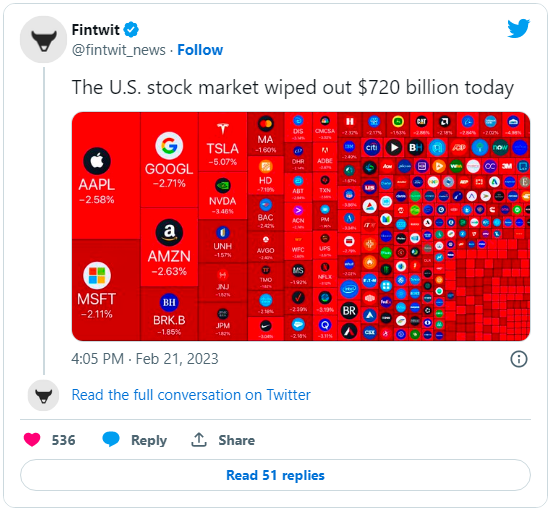550x511 pixels.
Task: Click the blue reply speech bubble icon
Action: [111, 439]
